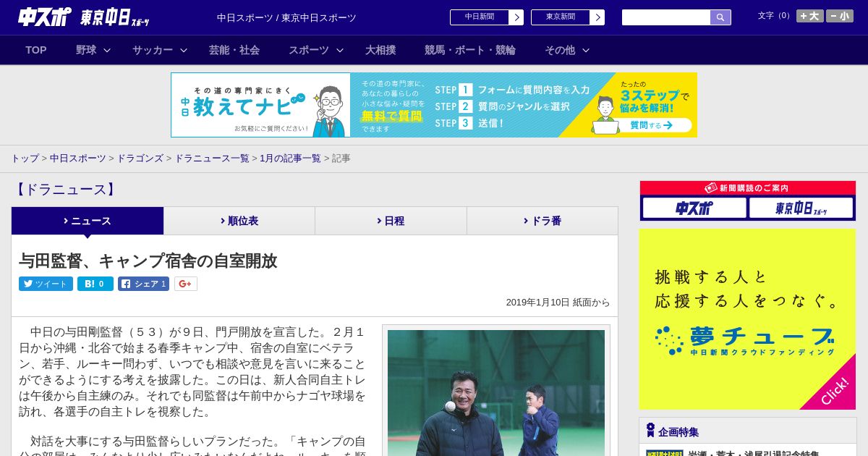
Task: Switch to the ドラ番 tab
Action: coord(542,221)
